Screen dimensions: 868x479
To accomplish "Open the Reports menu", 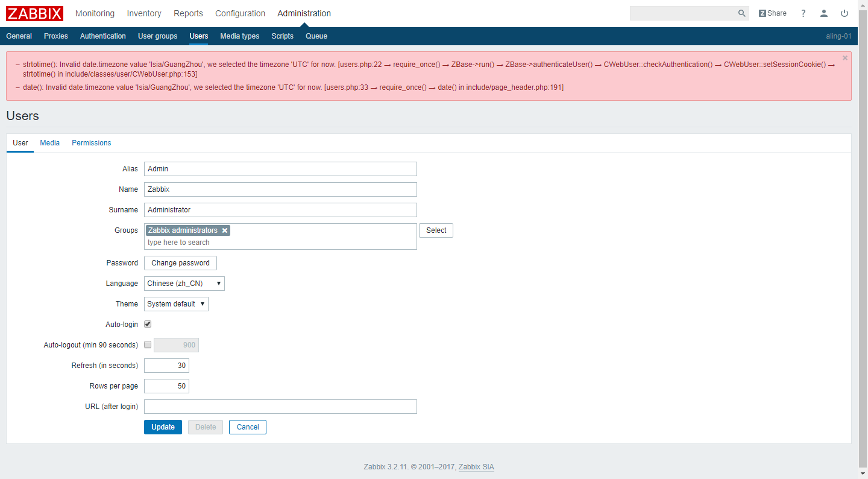I will click(x=188, y=13).
